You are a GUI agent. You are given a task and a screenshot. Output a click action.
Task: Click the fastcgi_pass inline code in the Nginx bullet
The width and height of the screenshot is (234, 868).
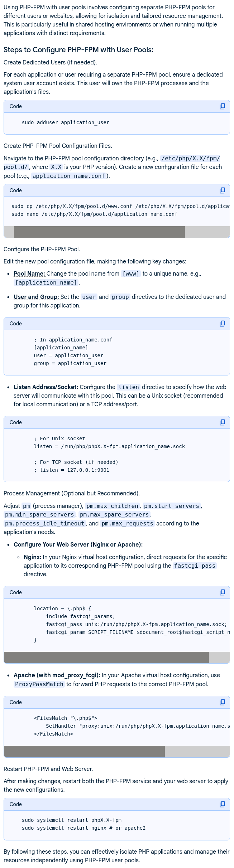click(195, 566)
